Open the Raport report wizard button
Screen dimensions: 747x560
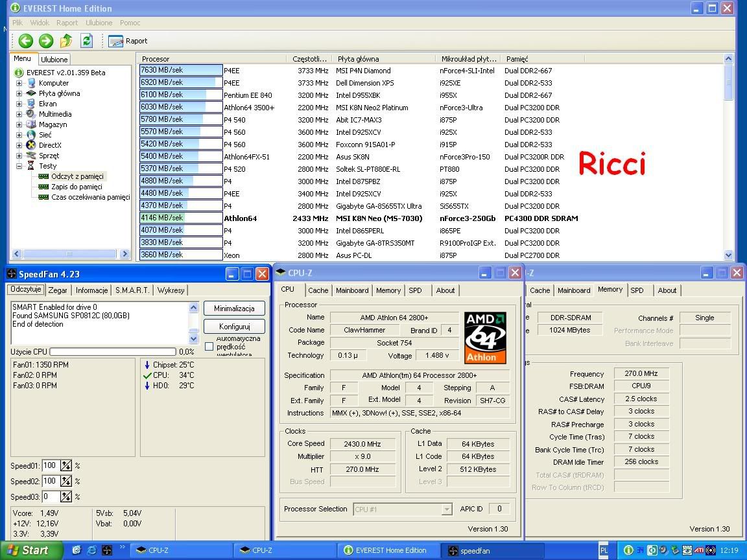click(x=128, y=41)
